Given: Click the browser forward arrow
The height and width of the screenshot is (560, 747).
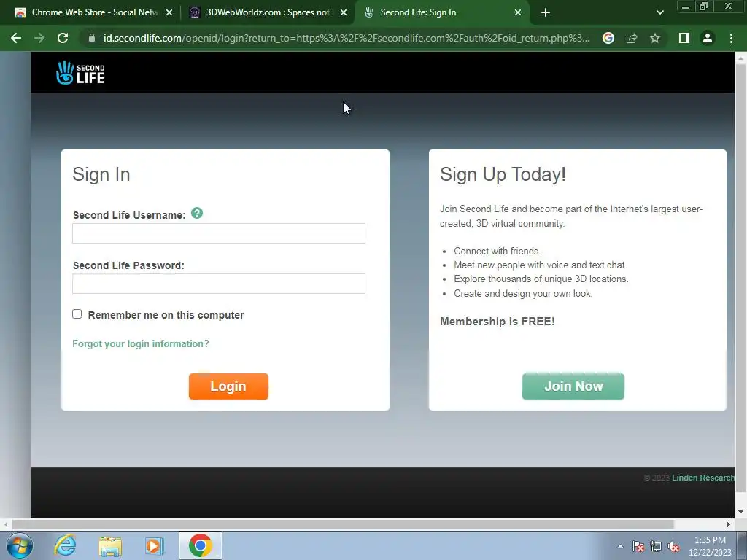Looking at the screenshot, I should tap(39, 38).
